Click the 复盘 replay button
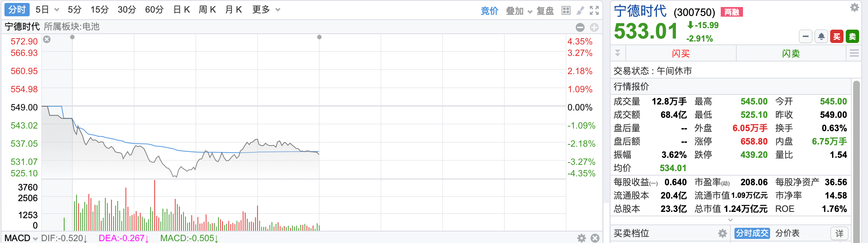Viewport: 868px width, 243px height. click(545, 11)
